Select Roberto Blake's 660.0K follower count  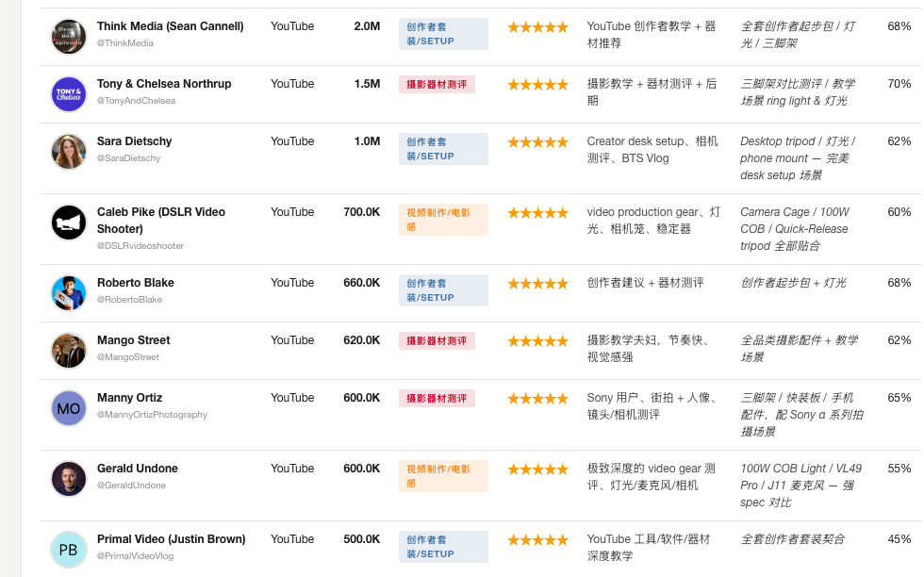362,283
